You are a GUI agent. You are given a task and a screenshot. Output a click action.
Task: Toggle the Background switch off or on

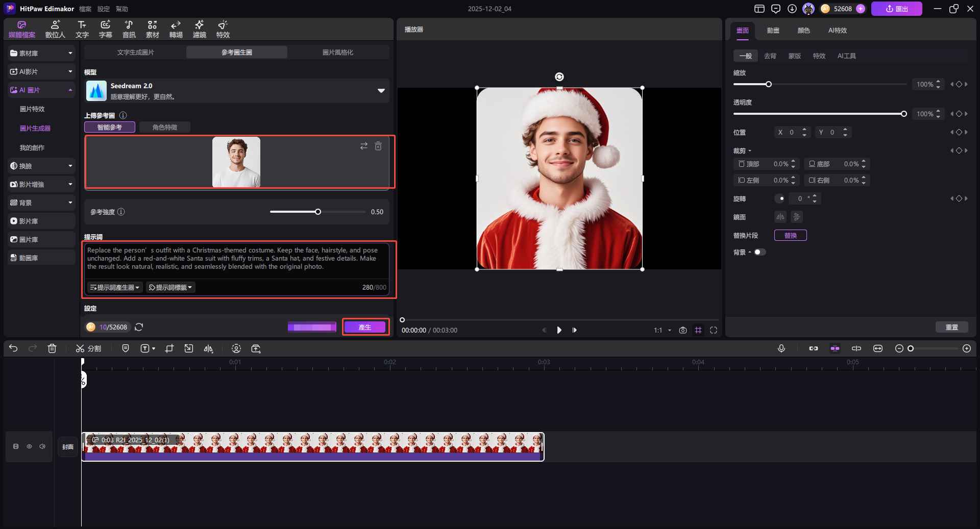(759, 252)
